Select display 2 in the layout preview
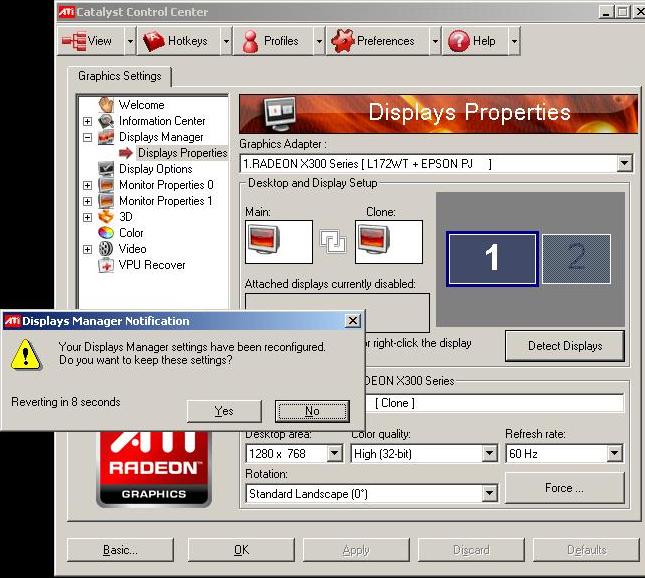Screen dimensions: 645x578 tap(576, 259)
